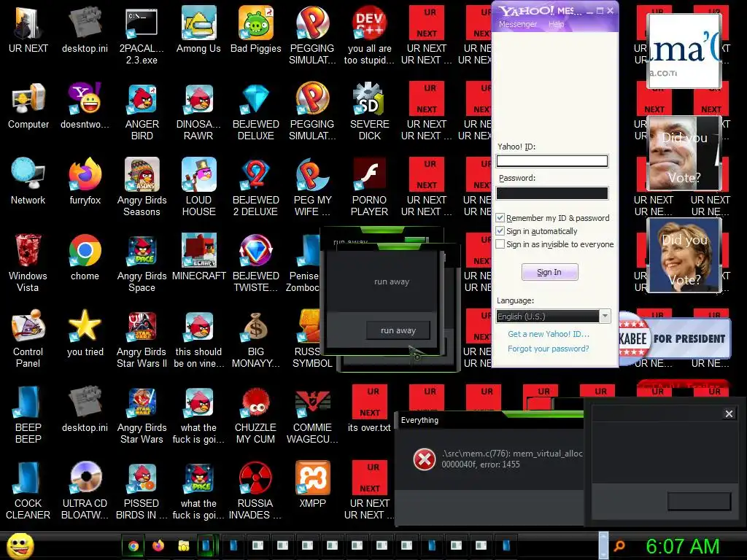Open the McCain Did you Vote thumbnail
The image size is (747, 560).
[684, 153]
